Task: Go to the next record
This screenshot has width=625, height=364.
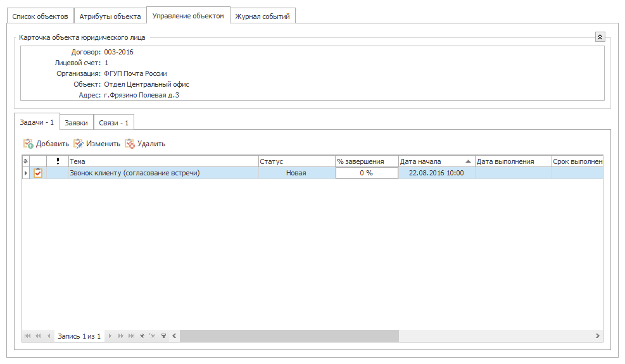Action: (110, 336)
